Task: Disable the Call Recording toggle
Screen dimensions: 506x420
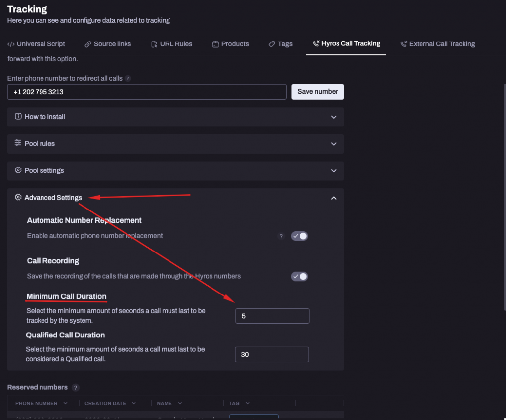Action: coord(299,276)
